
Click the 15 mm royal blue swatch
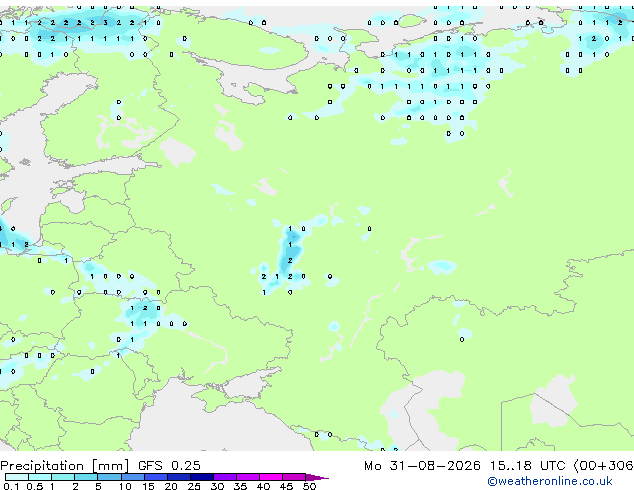156,477
